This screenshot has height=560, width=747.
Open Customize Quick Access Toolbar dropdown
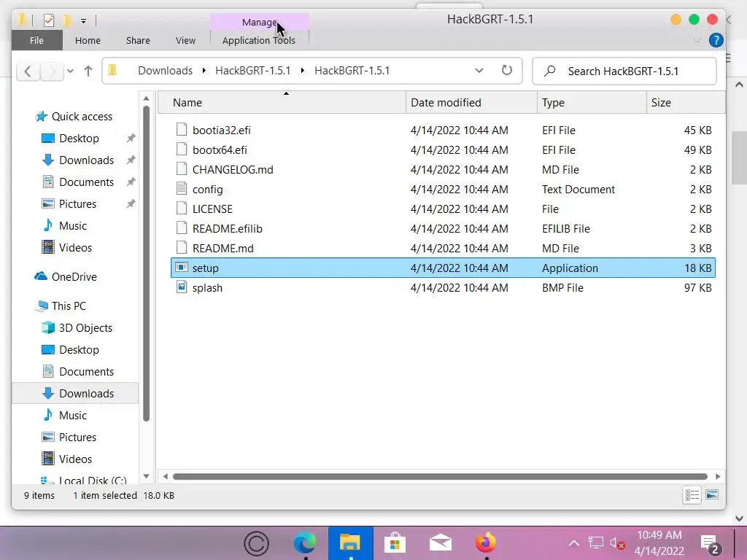click(83, 21)
